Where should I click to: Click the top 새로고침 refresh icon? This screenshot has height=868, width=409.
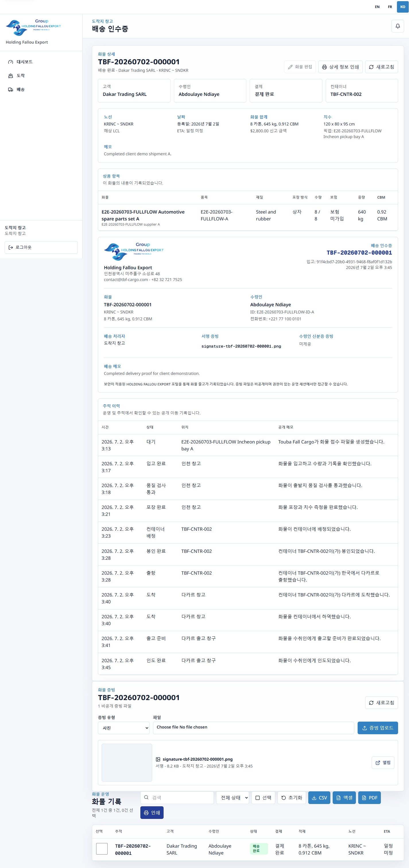click(371, 67)
